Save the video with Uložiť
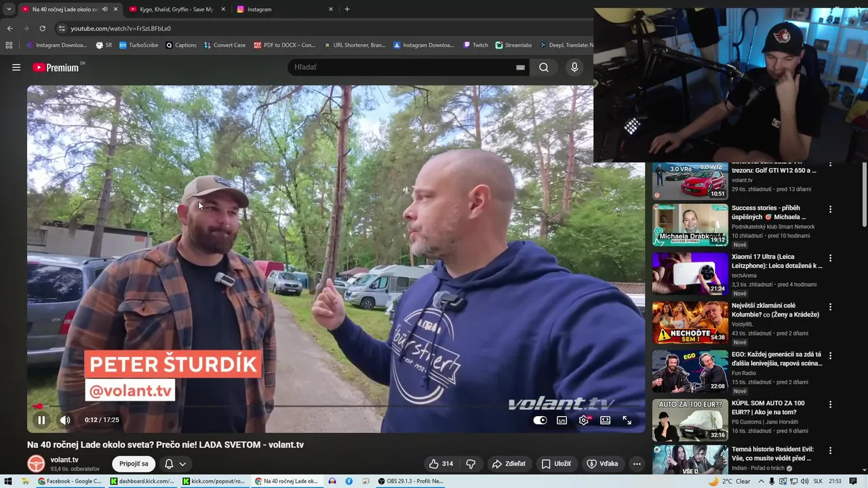Screen dimensions: 868x488 pyautogui.click(x=556, y=464)
